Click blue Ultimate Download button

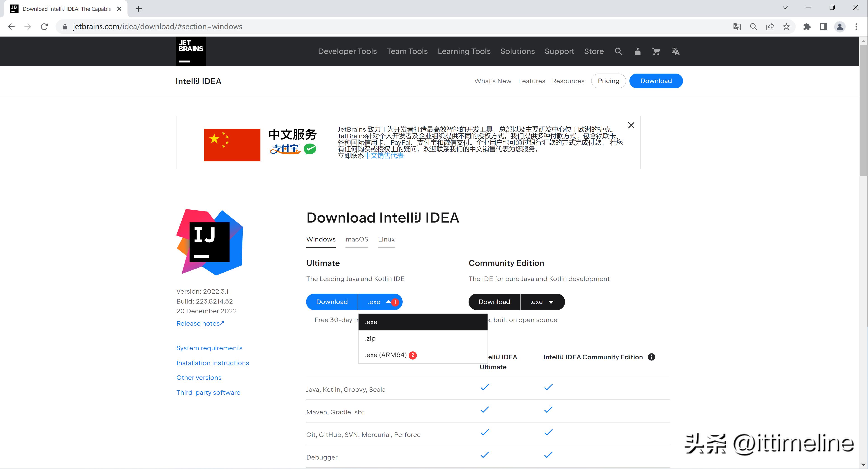[x=332, y=302]
